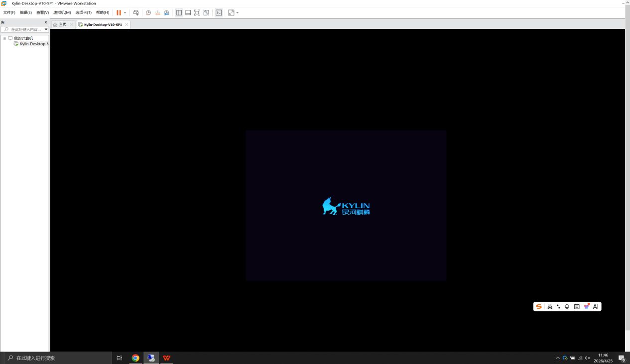Open the network tray icon
Viewport: 630px width, 364px height.
coord(580,358)
